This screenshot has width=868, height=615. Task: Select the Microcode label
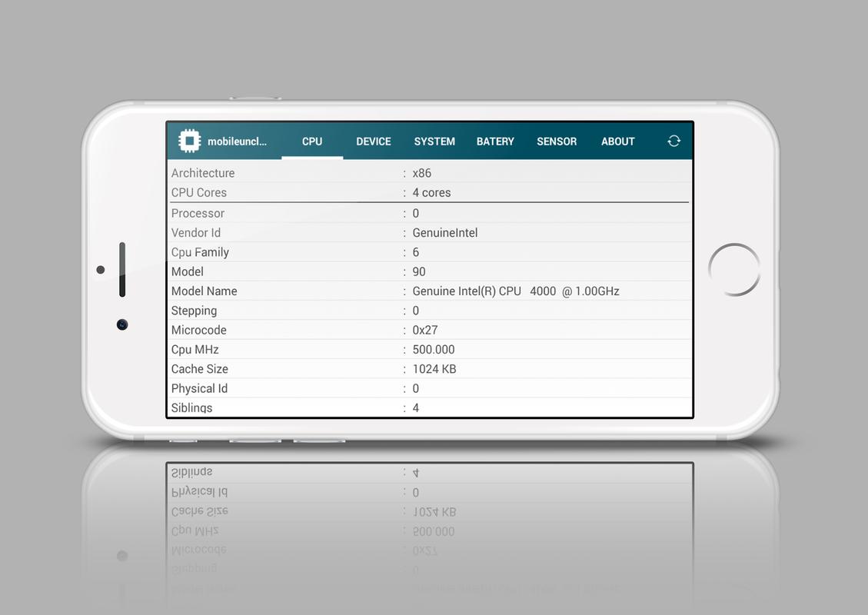(x=198, y=330)
